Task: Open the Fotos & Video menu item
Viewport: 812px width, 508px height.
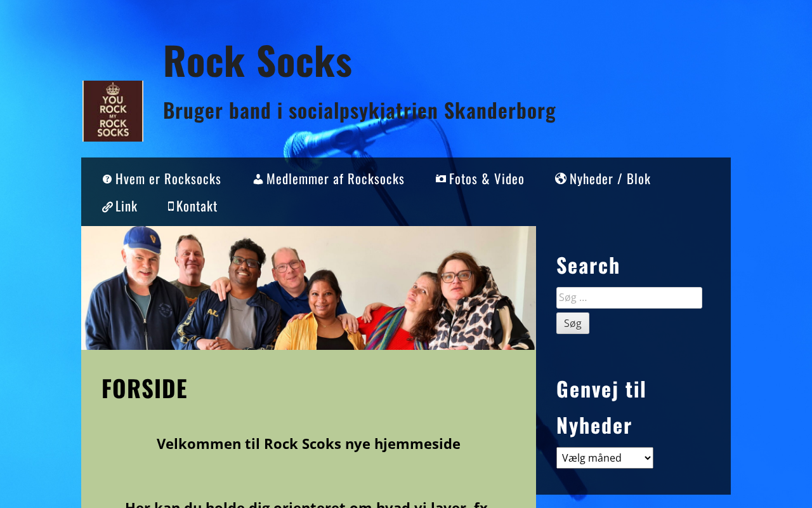Action: click(x=480, y=179)
